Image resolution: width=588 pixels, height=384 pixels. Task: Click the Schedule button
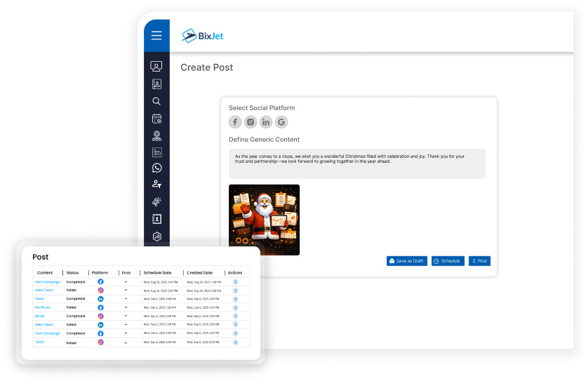448,261
